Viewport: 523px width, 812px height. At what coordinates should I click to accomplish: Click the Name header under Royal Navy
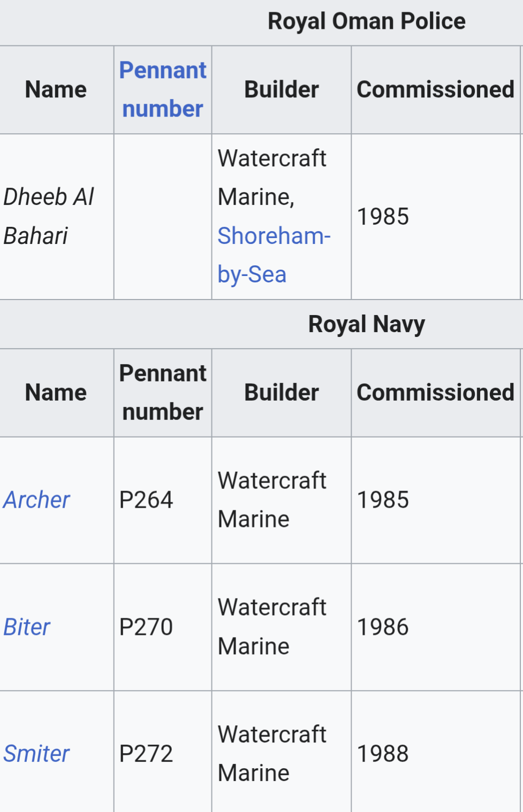click(x=56, y=393)
